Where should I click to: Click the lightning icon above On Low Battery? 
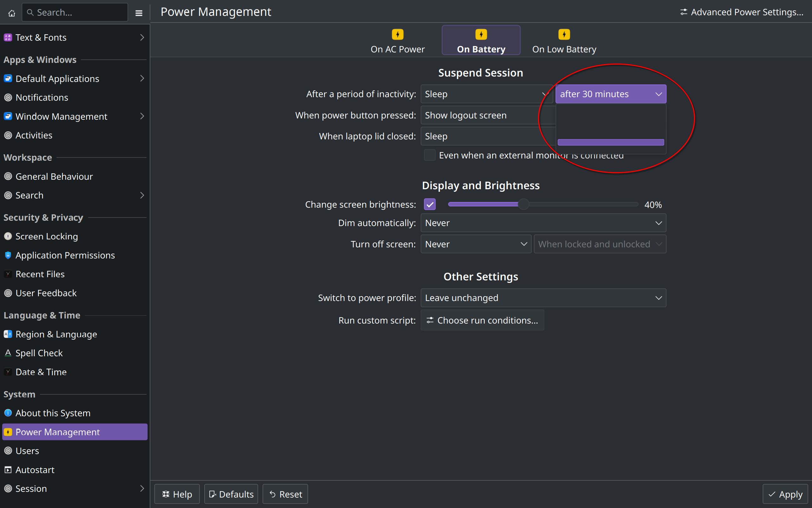click(564, 34)
